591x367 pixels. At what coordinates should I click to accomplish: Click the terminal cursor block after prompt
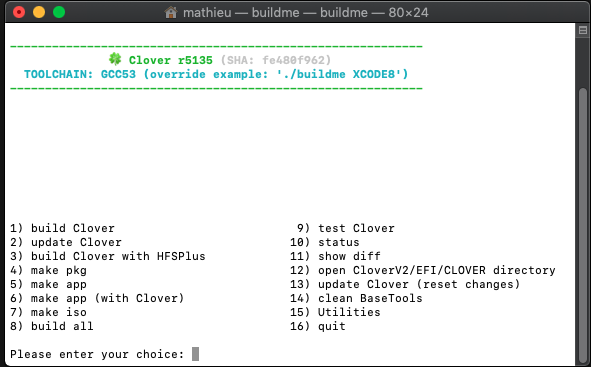195,354
